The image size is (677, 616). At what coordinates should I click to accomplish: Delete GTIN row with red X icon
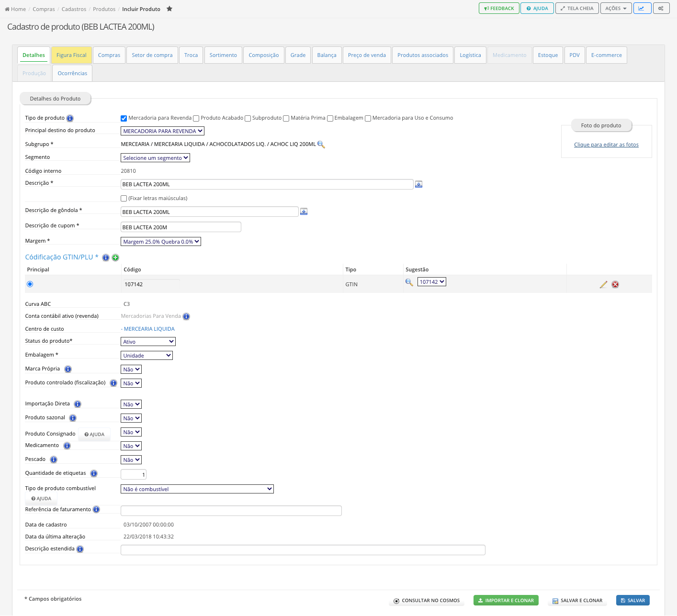pos(615,284)
